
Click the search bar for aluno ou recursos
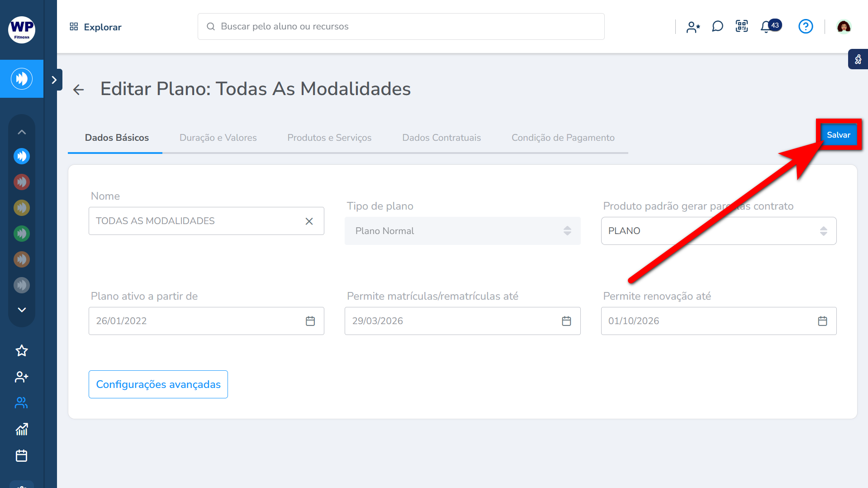(x=401, y=27)
